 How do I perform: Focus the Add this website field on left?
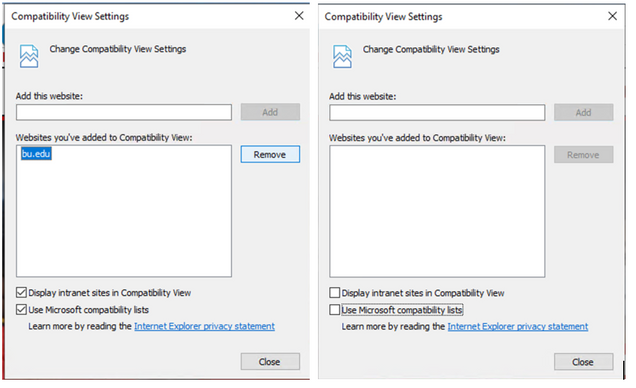[x=124, y=112]
